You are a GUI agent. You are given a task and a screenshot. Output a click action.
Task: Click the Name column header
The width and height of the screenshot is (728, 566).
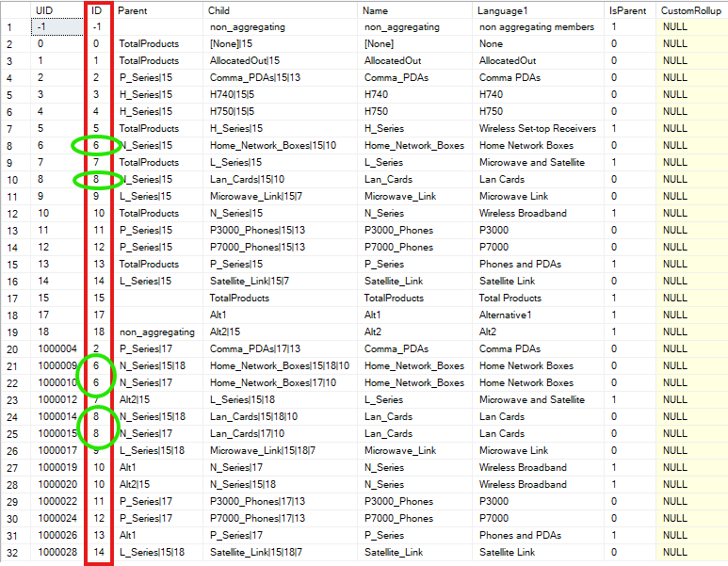414,10
